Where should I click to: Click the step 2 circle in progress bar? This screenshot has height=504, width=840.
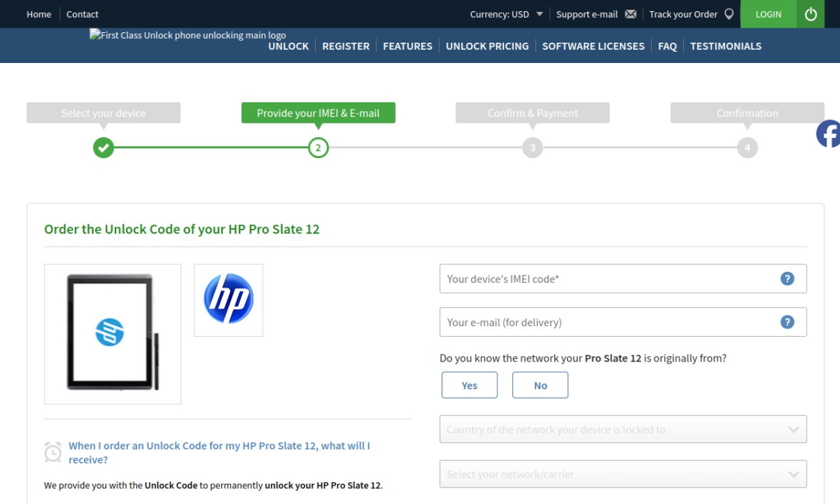(x=318, y=148)
